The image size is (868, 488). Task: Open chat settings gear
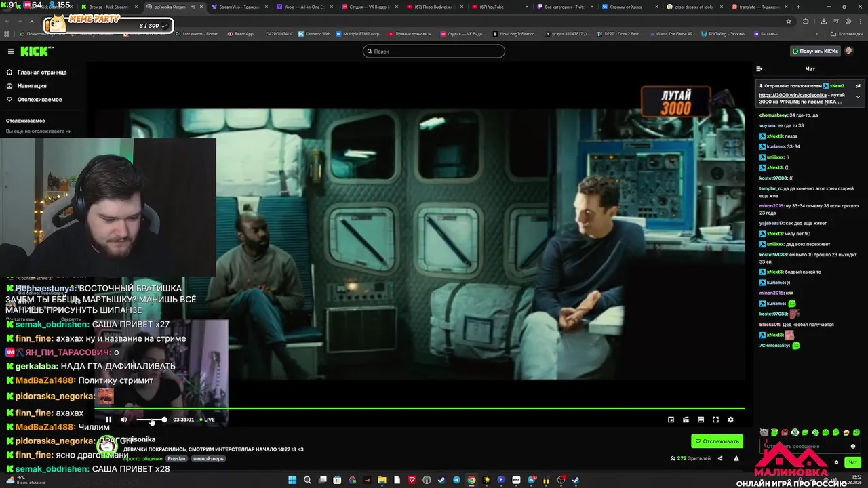pos(836,462)
